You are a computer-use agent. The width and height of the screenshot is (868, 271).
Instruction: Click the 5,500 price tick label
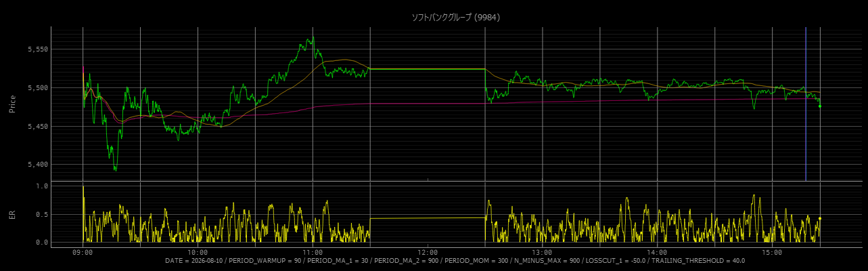(38, 88)
